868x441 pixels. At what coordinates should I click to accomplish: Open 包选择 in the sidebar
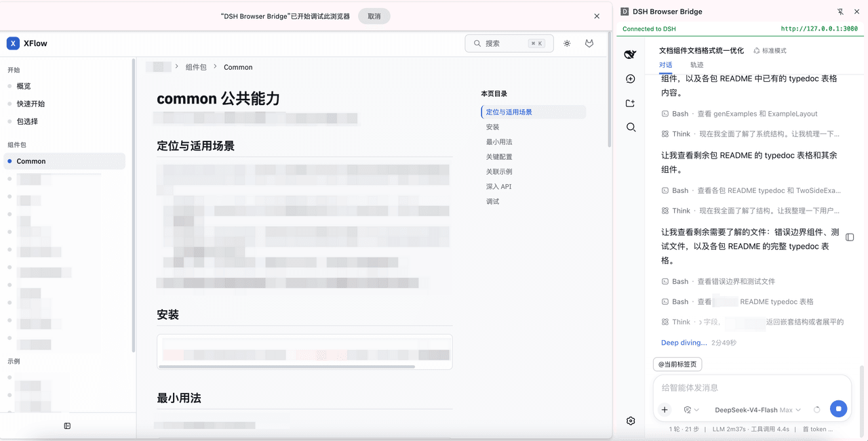[x=27, y=121]
